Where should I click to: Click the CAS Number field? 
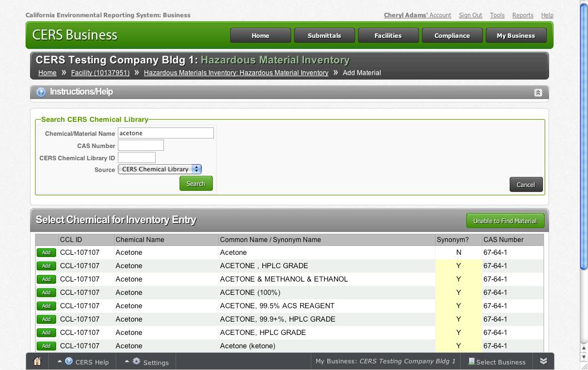[141, 145]
